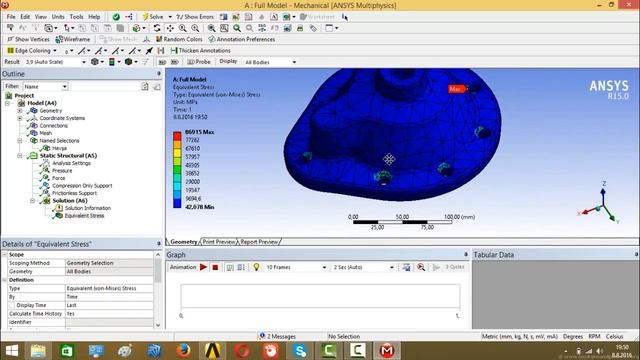This screenshot has height=360, width=640.
Task: Open the Help menu
Action: 94,17
